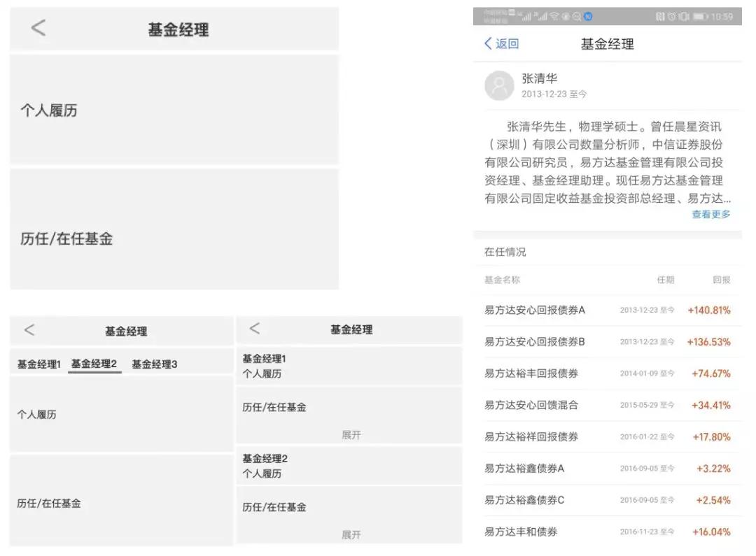Click 2014-01-09 至今 tenure date
Screen dimensions: 756x556
point(647,373)
